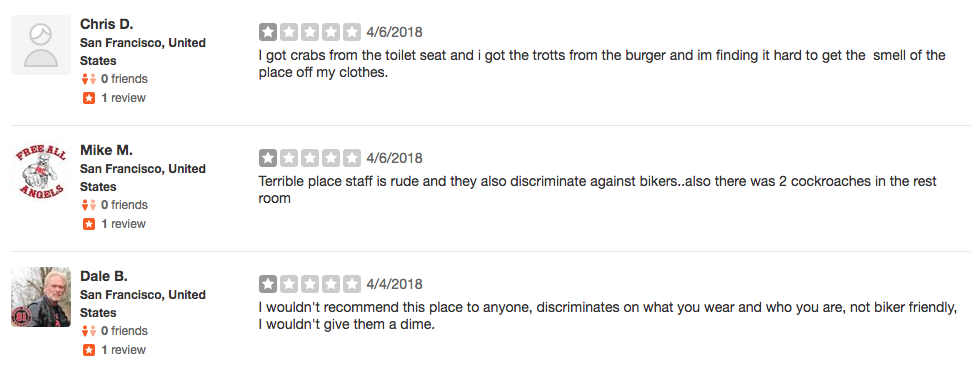
Task: Click "0 friends" under Chris D.
Action: click(124, 79)
